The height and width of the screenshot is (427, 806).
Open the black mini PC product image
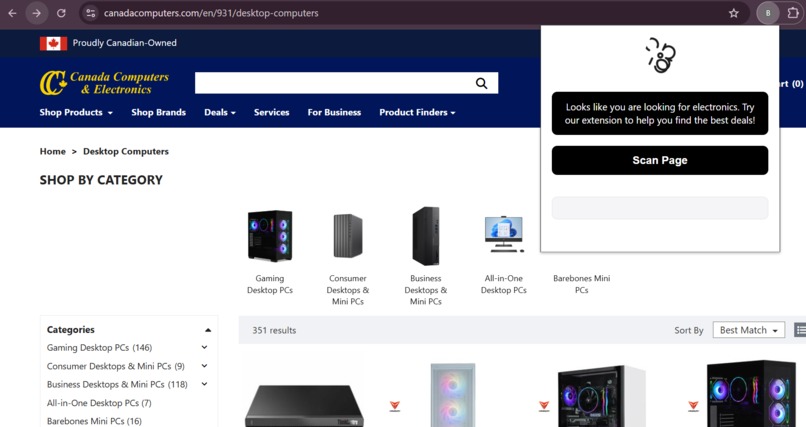[x=304, y=405]
